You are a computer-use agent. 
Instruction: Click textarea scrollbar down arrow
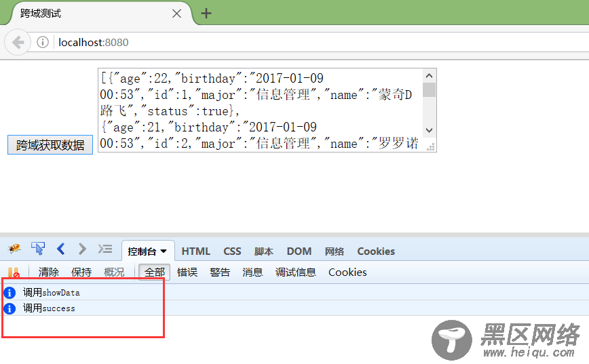[429, 130]
